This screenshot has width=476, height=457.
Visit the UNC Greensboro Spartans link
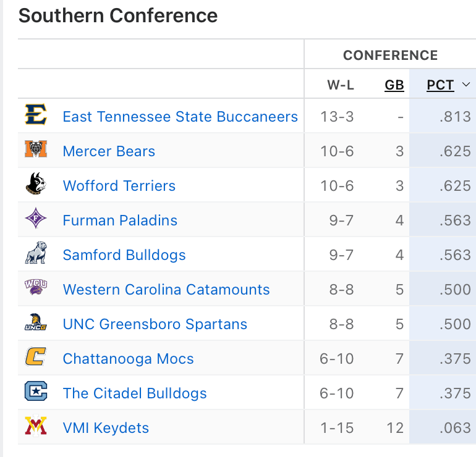(155, 324)
